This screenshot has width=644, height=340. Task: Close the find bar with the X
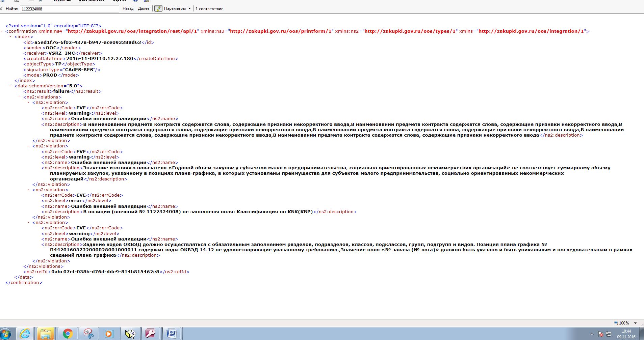(1, 9)
